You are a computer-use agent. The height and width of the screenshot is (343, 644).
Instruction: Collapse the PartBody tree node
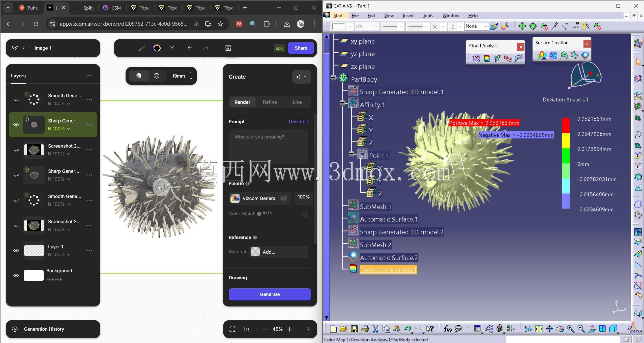333,78
